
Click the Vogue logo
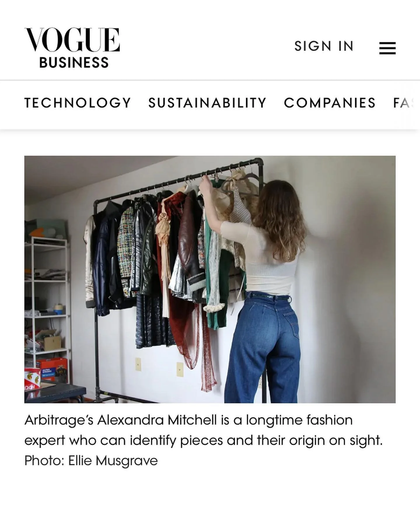(x=72, y=40)
